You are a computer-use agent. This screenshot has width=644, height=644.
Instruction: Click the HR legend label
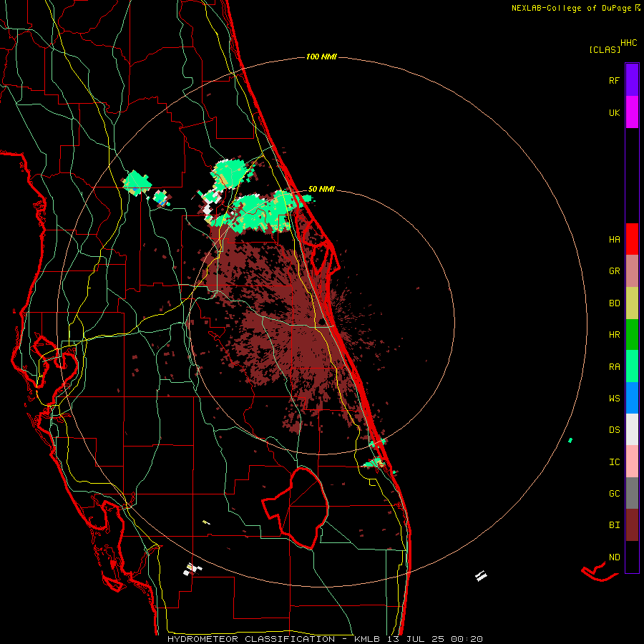614,335
